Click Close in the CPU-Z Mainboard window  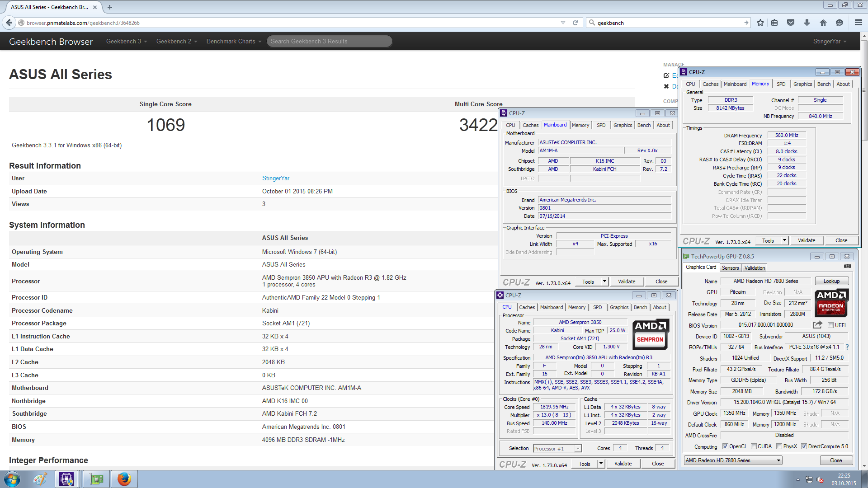(x=661, y=282)
